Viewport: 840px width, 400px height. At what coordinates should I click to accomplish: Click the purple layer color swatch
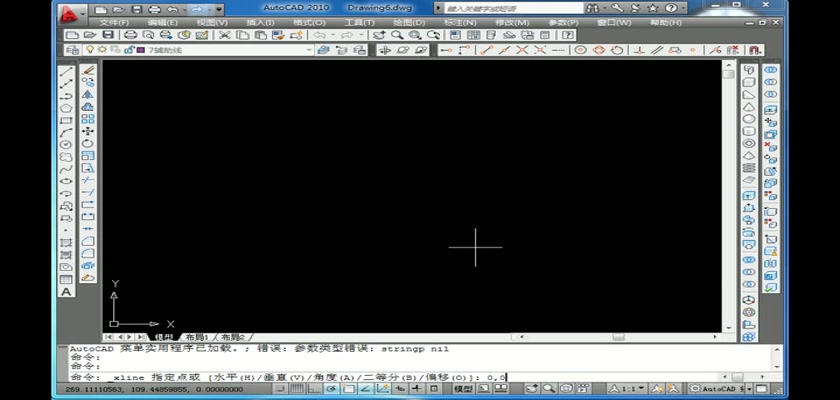(x=141, y=50)
